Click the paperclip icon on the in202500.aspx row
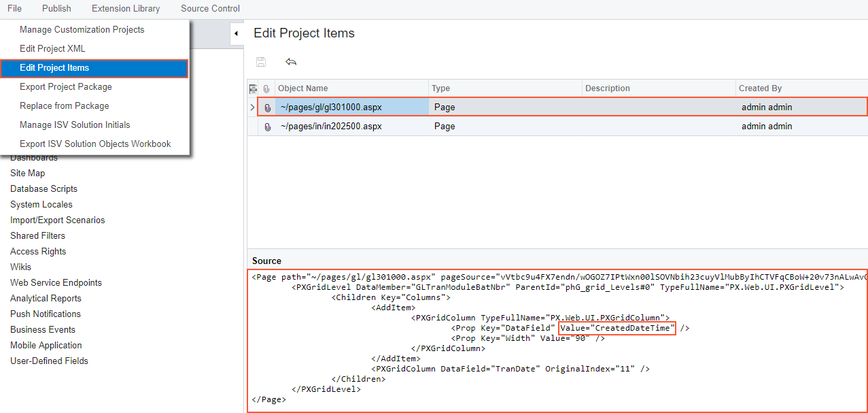868x413 pixels. pyautogui.click(x=267, y=127)
